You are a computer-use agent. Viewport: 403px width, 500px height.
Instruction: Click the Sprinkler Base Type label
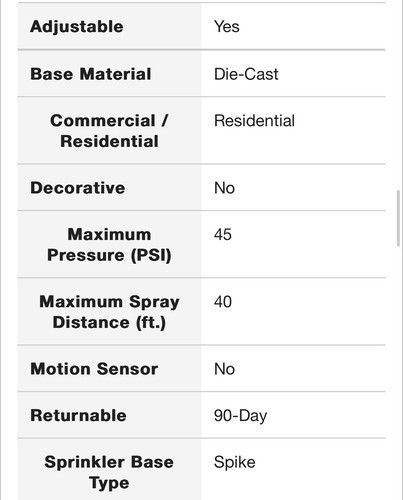tap(109, 472)
